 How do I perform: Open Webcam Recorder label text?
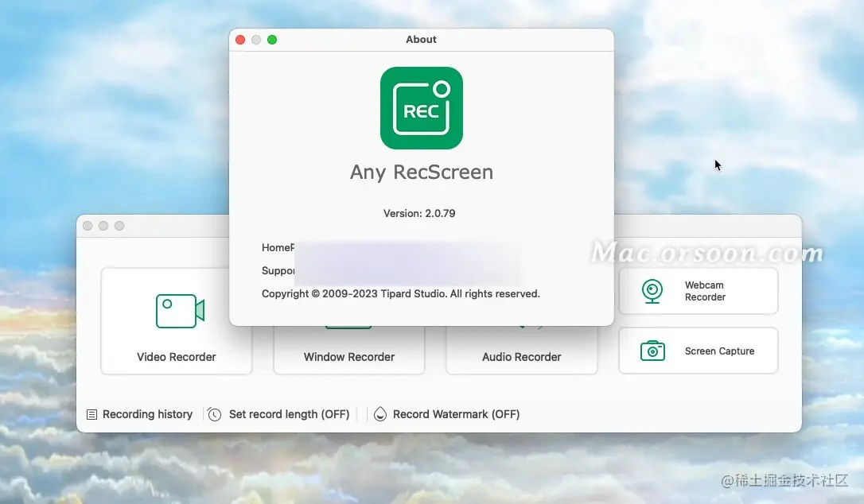point(705,291)
